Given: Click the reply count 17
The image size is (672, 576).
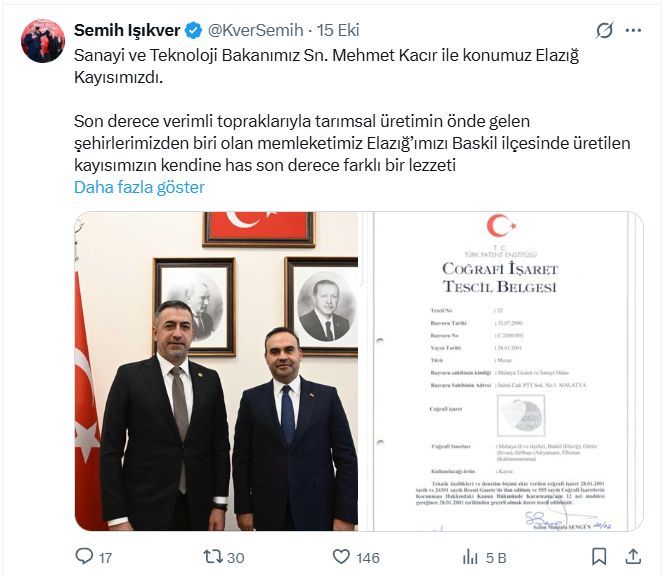Looking at the screenshot, I should click(x=105, y=558).
